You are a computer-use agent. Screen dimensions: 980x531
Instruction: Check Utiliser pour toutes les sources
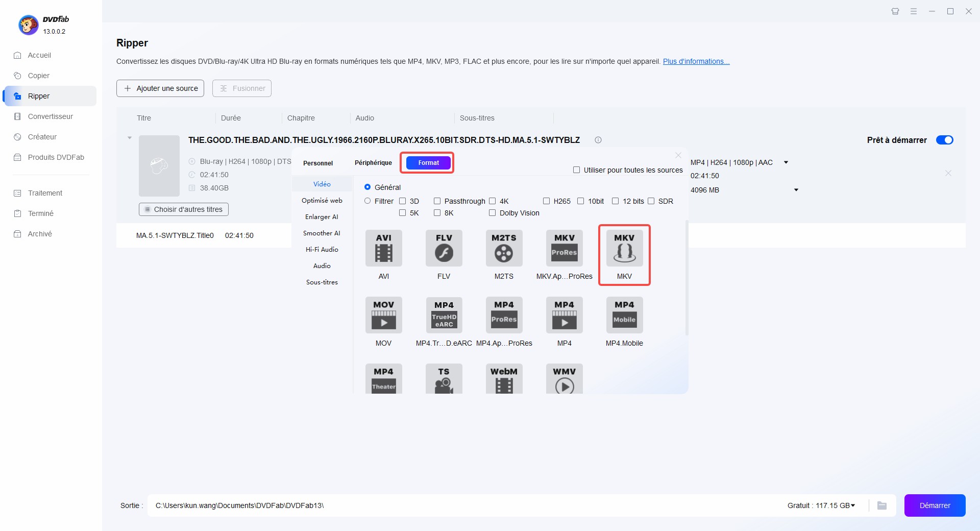pyautogui.click(x=577, y=170)
